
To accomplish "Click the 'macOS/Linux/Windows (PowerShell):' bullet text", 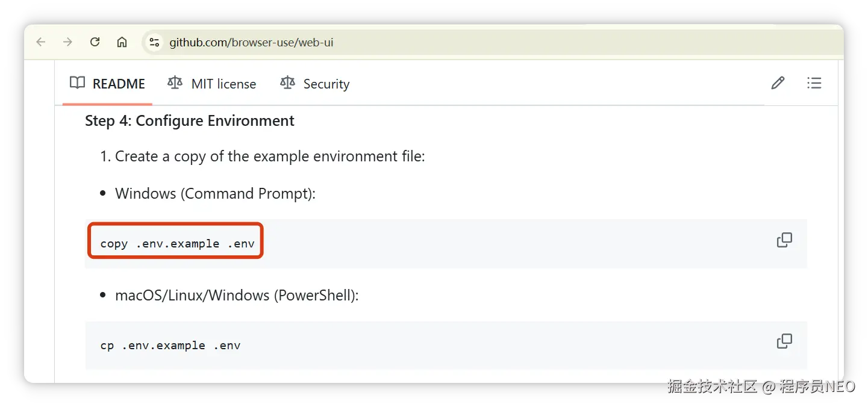I will [x=237, y=296].
